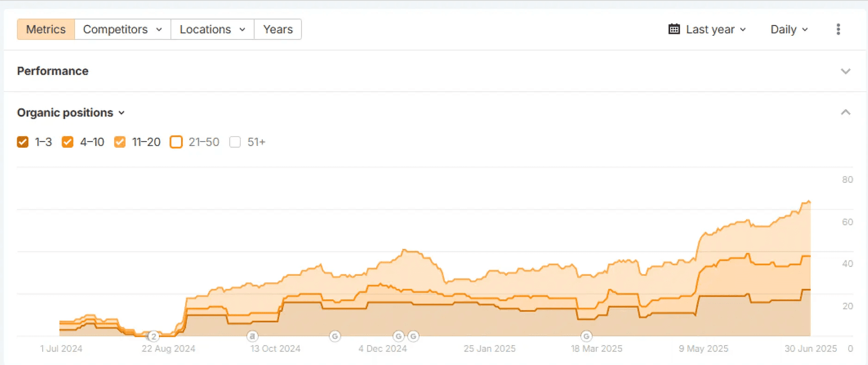Open the Locations dropdown

(x=212, y=29)
